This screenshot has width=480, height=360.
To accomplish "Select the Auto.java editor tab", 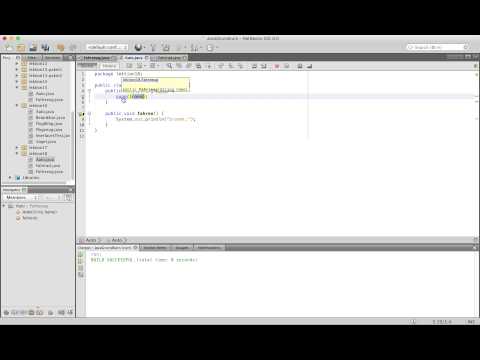I will pyautogui.click(x=134, y=58).
